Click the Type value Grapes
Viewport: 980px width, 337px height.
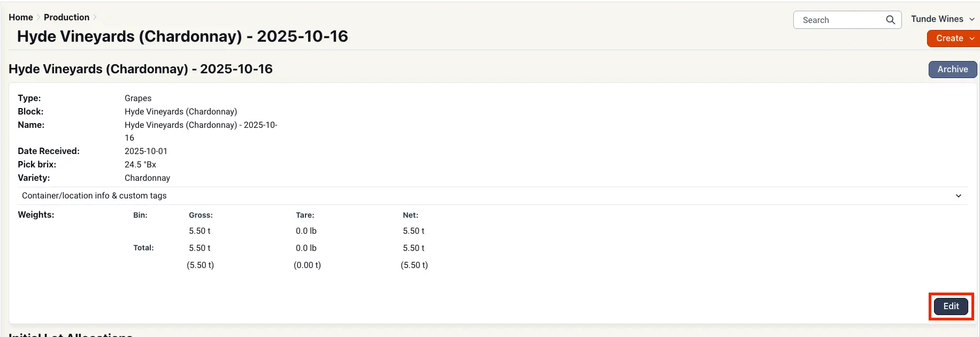138,98
